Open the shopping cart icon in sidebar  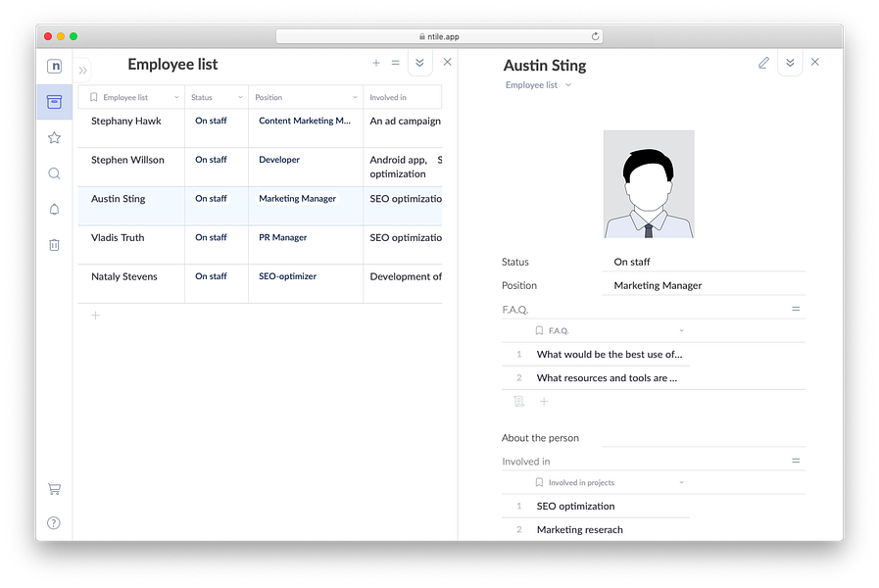(x=54, y=489)
